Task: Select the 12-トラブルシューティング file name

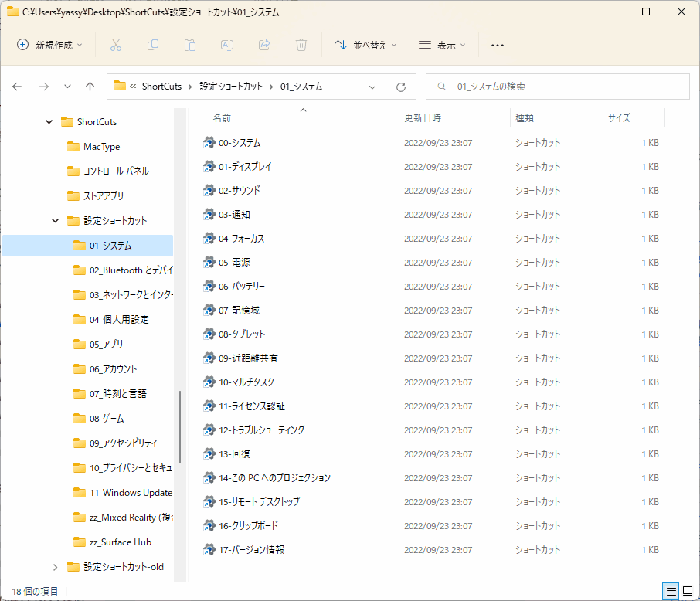Action: [x=262, y=430]
